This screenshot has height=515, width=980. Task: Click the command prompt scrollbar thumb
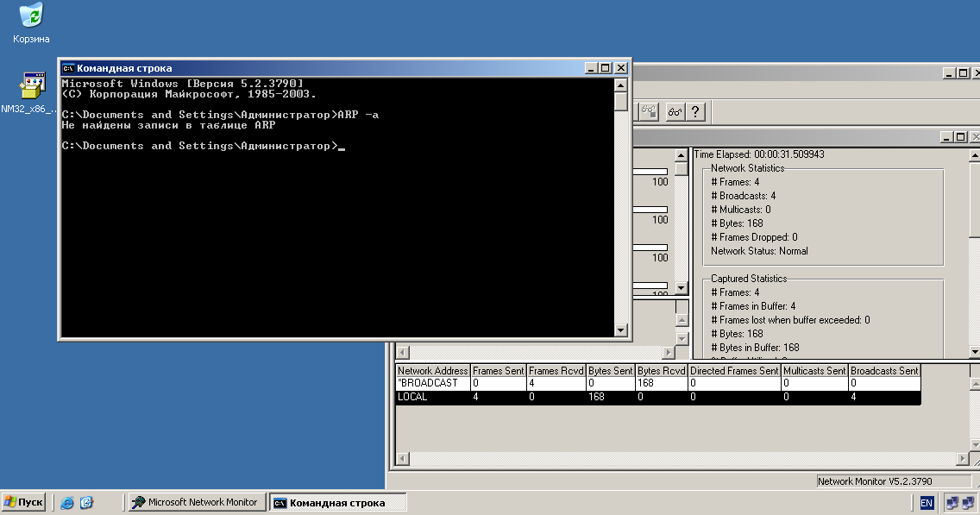point(620,101)
